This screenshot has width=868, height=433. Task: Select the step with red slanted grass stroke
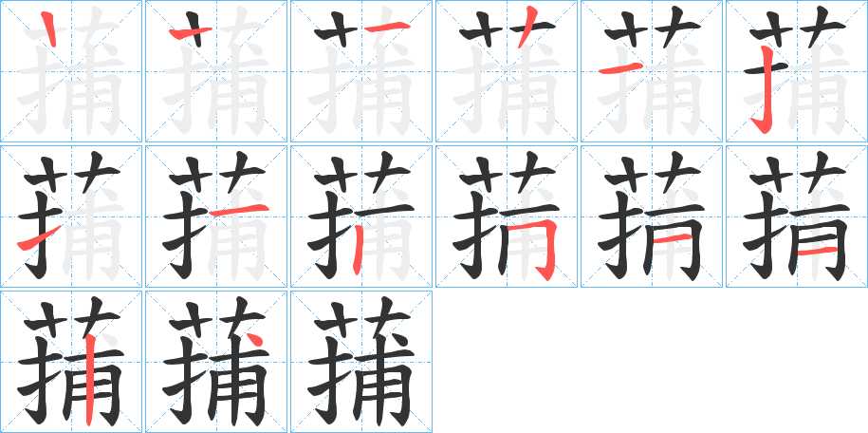tap(507, 71)
